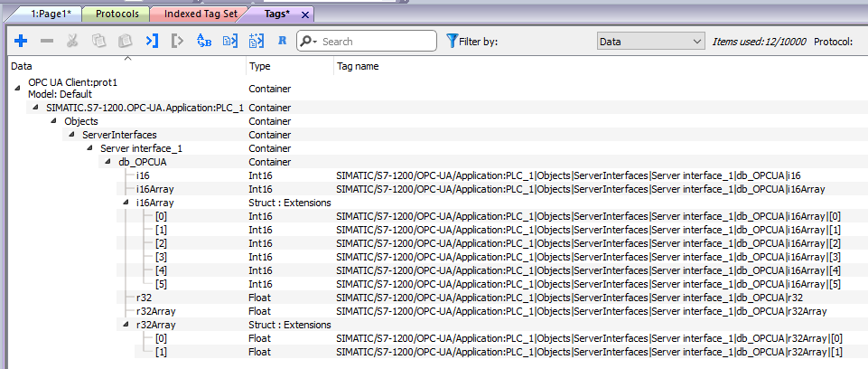This screenshot has width=868, height=369.
Task: Click Struct : Extensions type of r32Array
Action: coord(290,325)
